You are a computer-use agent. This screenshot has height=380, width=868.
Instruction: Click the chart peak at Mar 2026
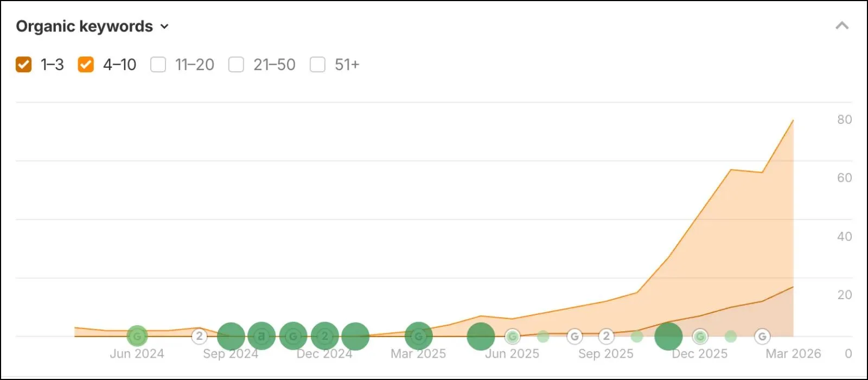(793, 121)
